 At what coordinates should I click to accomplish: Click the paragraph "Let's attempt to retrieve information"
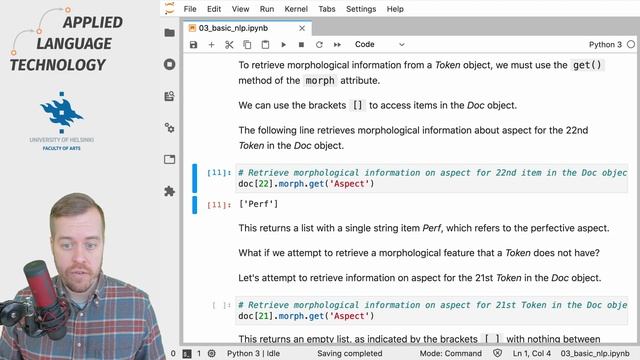tap(420, 278)
